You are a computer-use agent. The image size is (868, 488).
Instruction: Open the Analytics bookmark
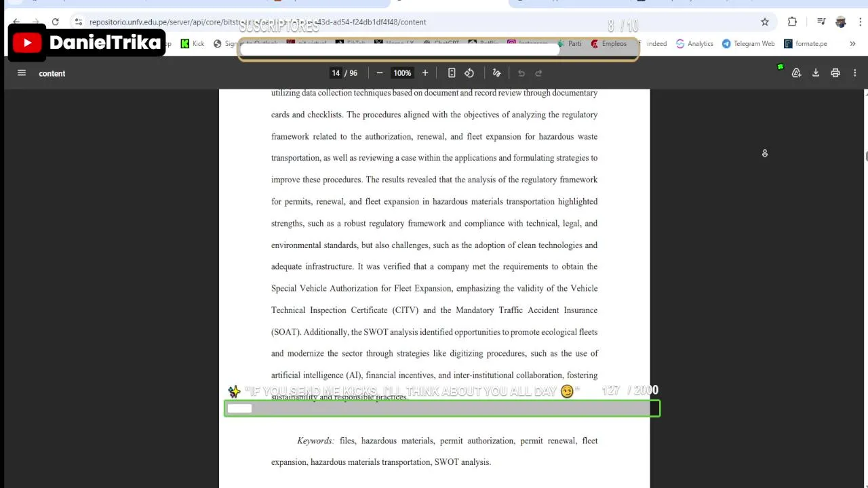click(x=694, y=43)
